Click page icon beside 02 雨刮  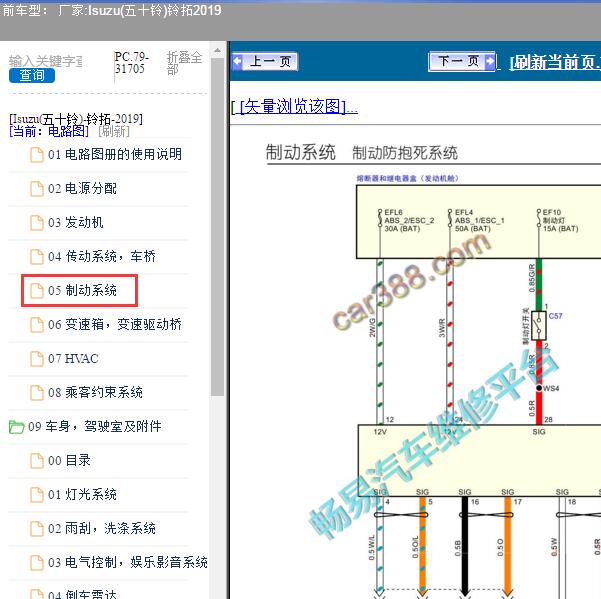(37, 529)
